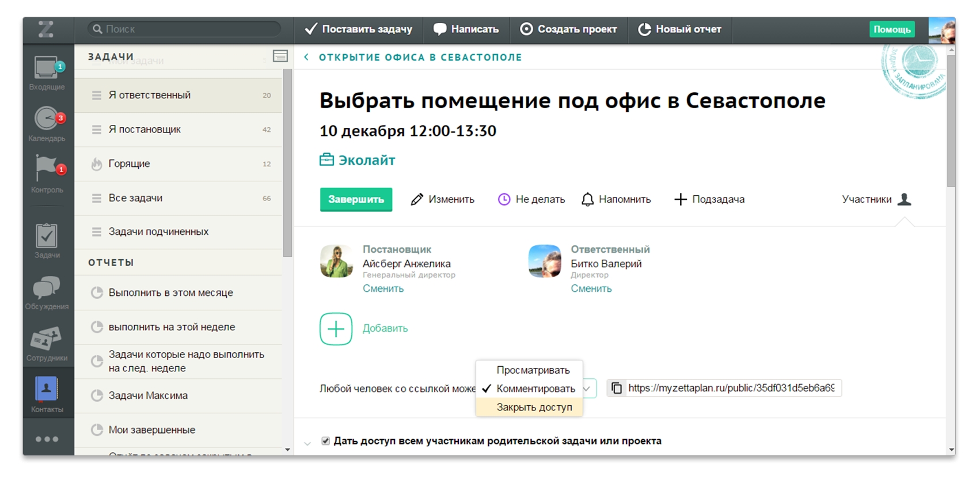Click the green plus add participant icon
Screen dimensions: 980x483
click(x=336, y=329)
